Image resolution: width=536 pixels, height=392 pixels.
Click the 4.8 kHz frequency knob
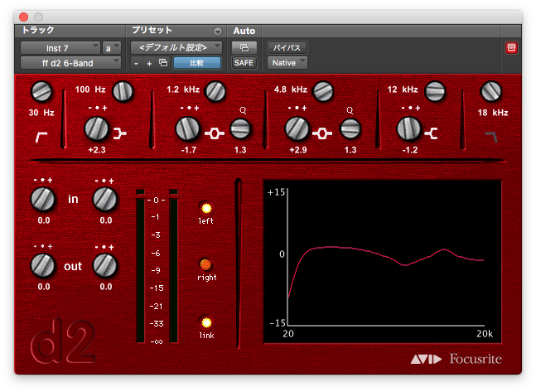point(323,91)
